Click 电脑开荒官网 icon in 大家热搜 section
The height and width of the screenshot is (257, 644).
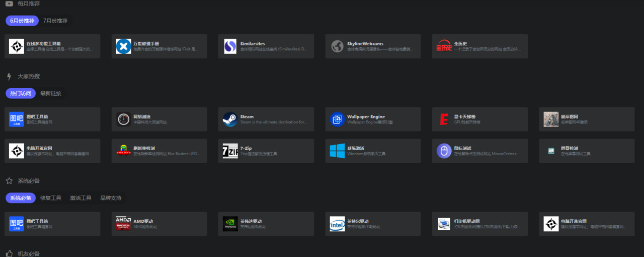click(x=17, y=151)
